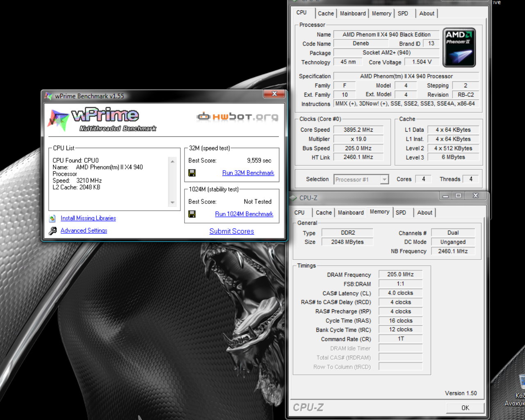Click the Install Missing Libraries icon

[52, 218]
